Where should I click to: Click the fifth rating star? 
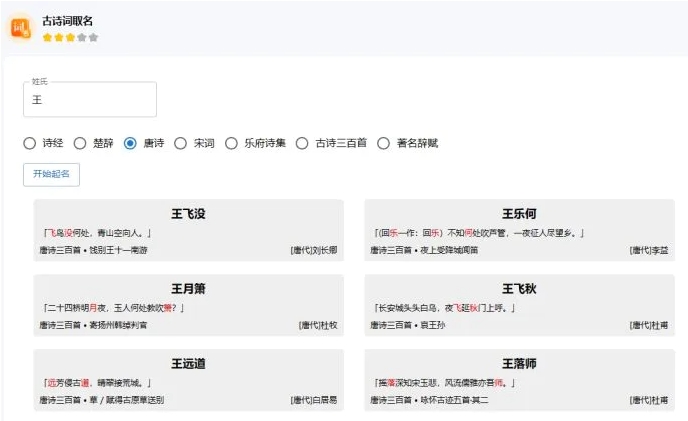coord(94,37)
